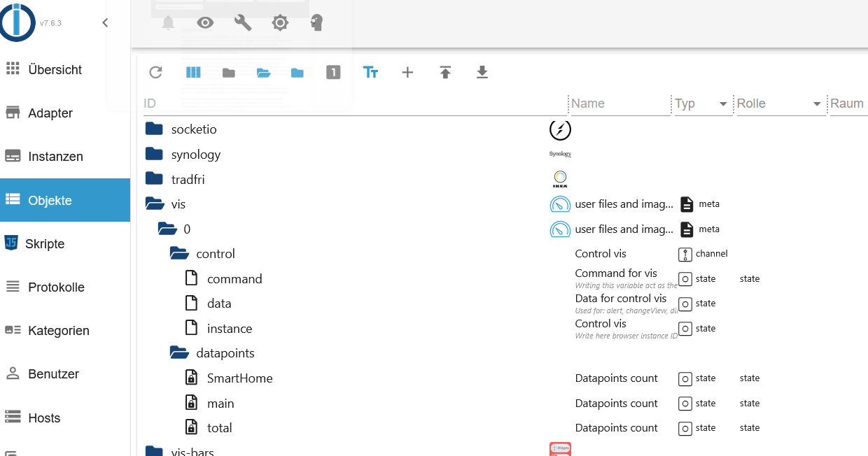Click the Synology adapter logo
Screen dimensions: 868x456
point(560,154)
